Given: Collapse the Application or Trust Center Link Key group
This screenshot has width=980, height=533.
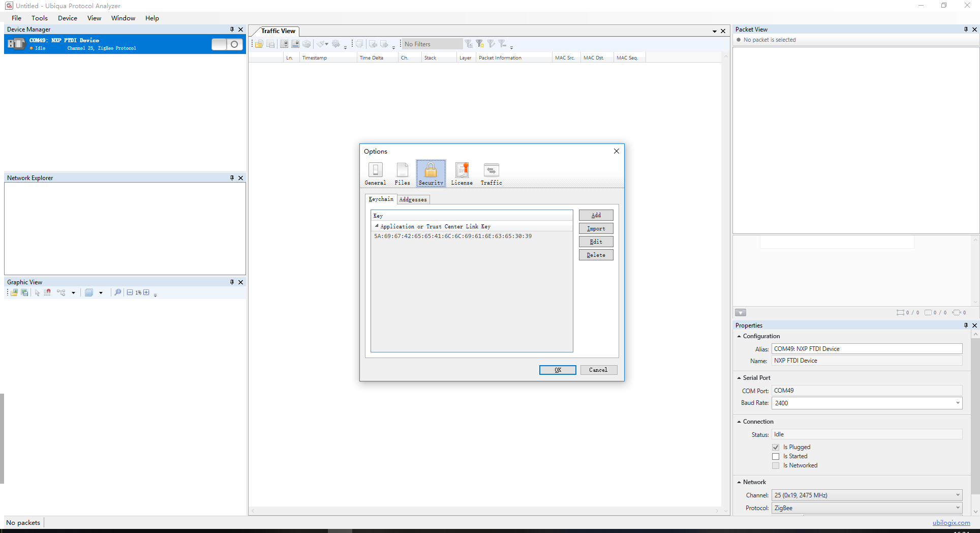Looking at the screenshot, I should click(377, 226).
